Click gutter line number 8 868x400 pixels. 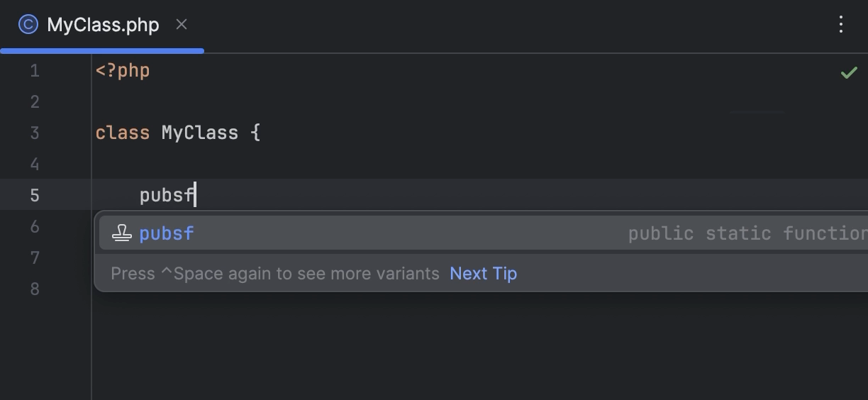pyautogui.click(x=35, y=289)
